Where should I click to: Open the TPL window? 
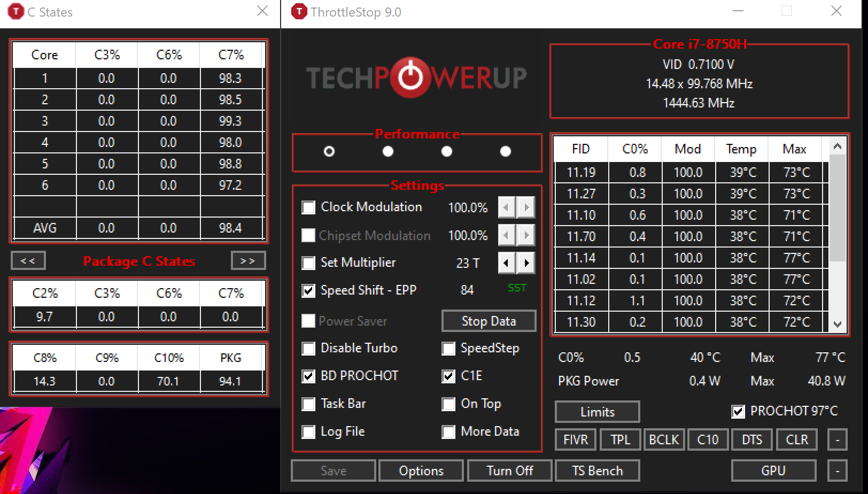point(620,439)
